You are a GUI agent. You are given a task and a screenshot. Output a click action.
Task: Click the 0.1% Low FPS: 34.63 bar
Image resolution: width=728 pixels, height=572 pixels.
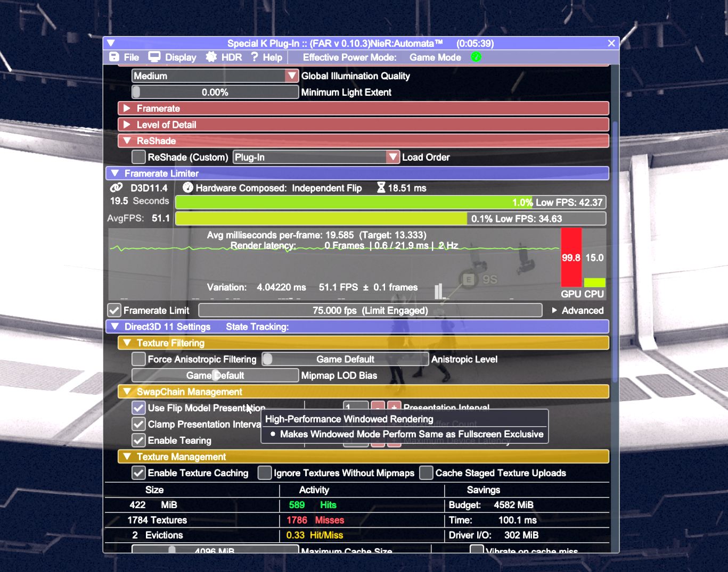click(x=390, y=219)
